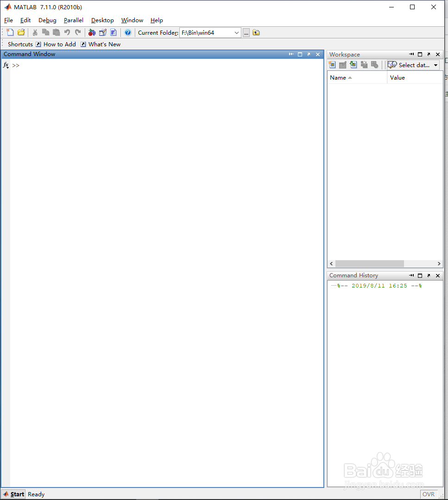
Task: Click the Value column header in Workspace
Action: [415, 77]
